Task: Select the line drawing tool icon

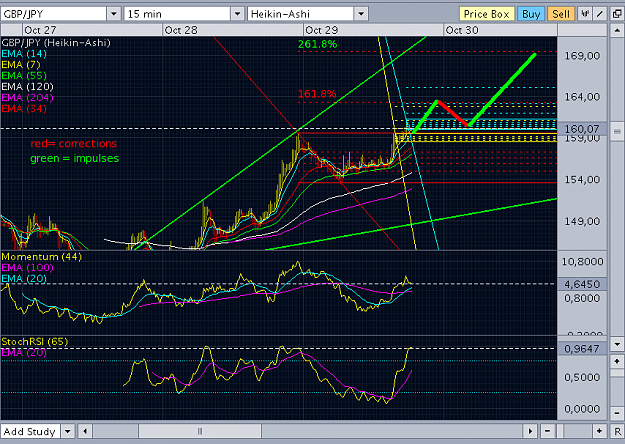Action: (x=600, y=14)
